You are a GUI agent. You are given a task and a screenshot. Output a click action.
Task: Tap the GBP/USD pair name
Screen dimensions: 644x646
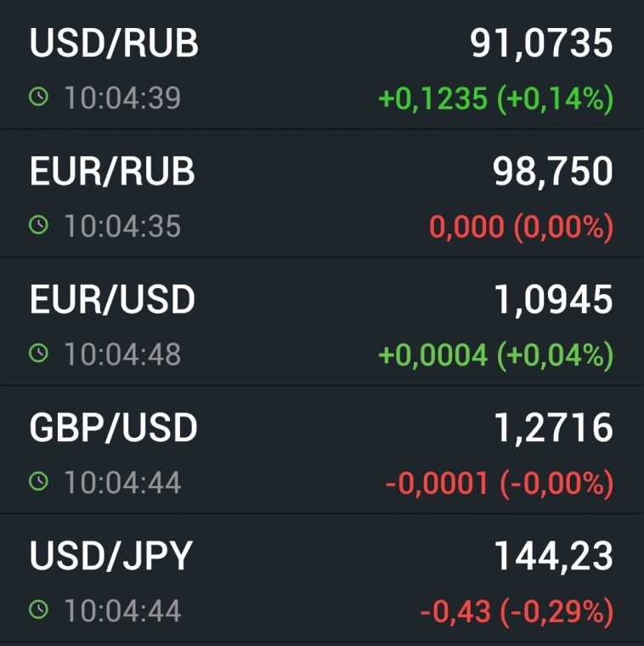113,428
